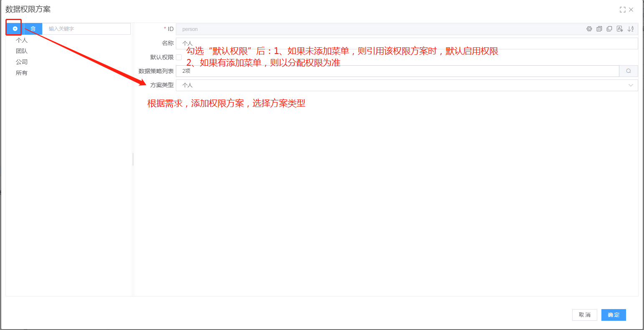The image size is (644, 330).
Task: Expand the 方案类型 dropdown arrow
Action: coord(631,85)
